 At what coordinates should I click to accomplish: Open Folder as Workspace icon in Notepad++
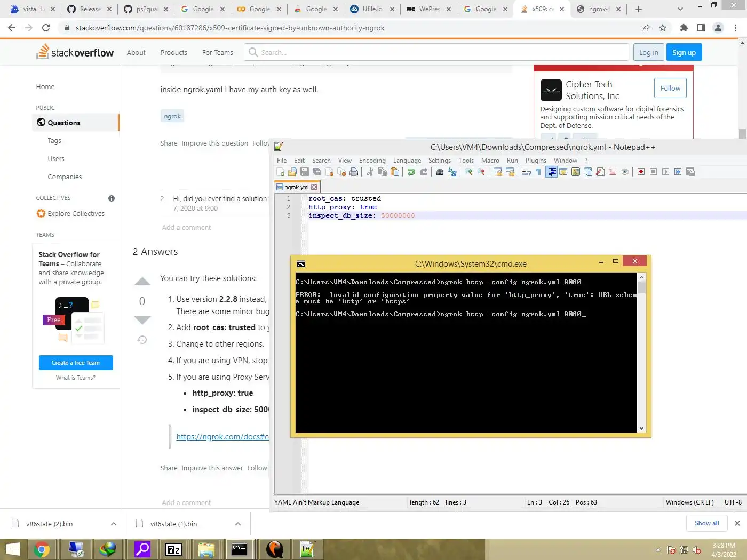tap(613, 172)
